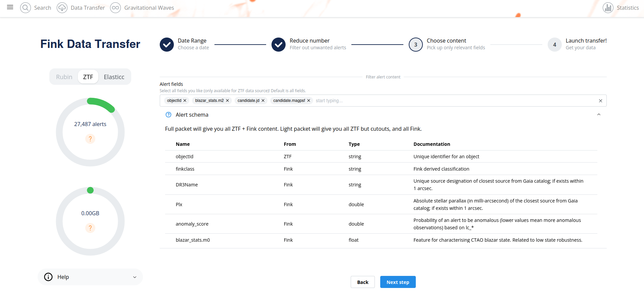Select the Rubin data source
Viewport: 644px width, 293px height.
point(64,77)
